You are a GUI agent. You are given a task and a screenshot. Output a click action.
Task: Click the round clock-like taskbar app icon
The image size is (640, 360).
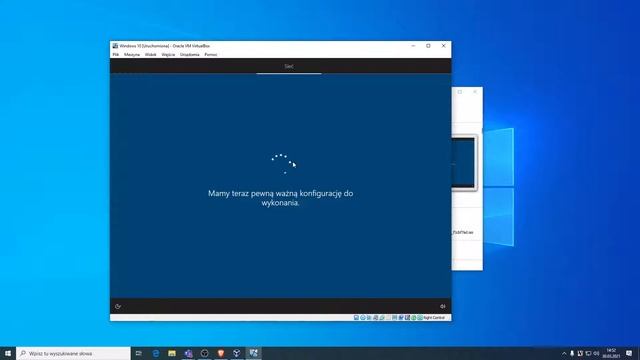(204, 353)
